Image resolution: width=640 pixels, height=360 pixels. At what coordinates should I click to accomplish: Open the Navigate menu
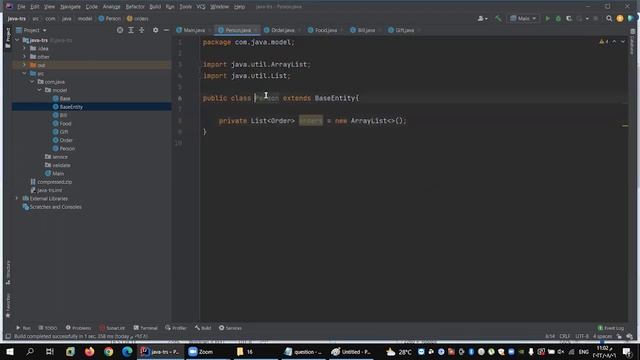click(71, 7)
